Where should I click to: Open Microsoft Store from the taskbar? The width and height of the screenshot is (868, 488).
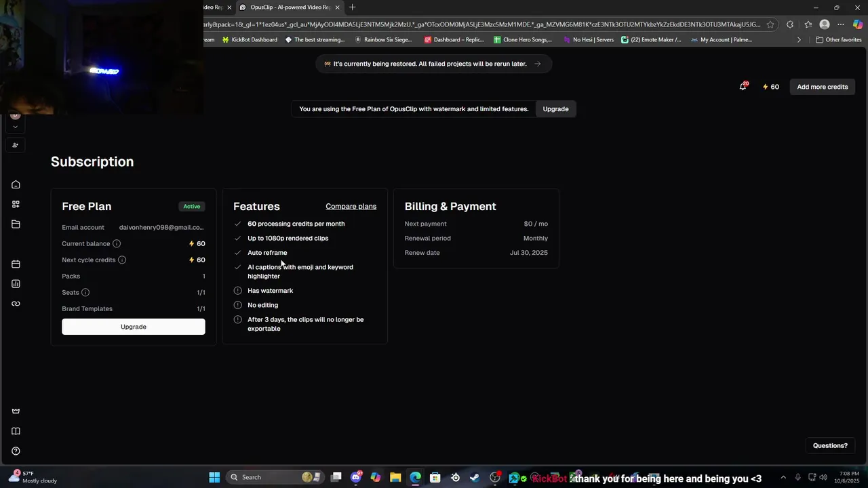click(435, 477)
